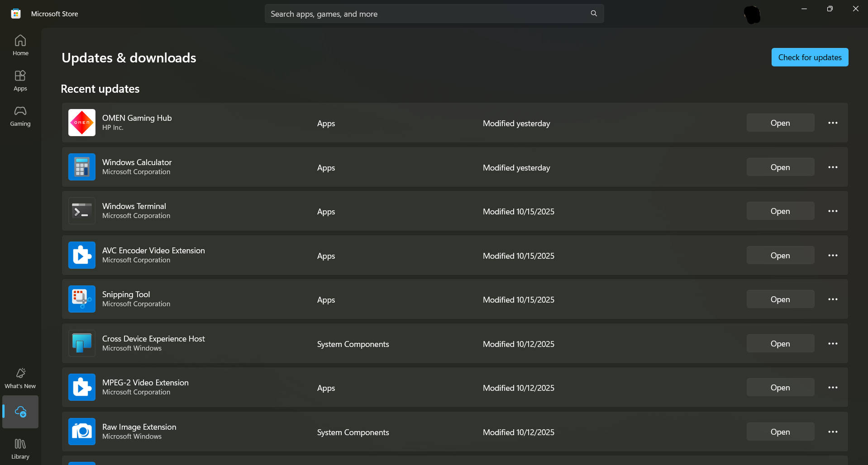Open the Apps section in sidebar
This screenshot has width=868, height=465.
pyautogui.click(x=20, y=81)
